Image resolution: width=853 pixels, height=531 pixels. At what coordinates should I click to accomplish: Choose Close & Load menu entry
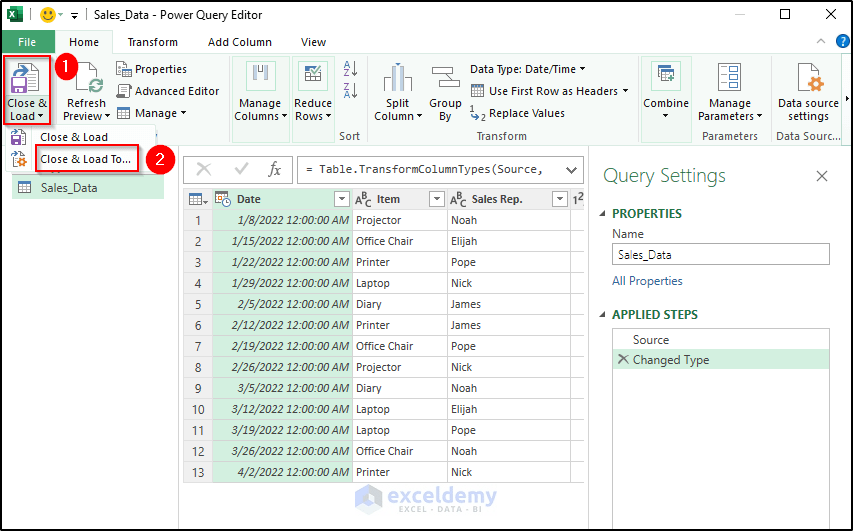click(74, 137)
